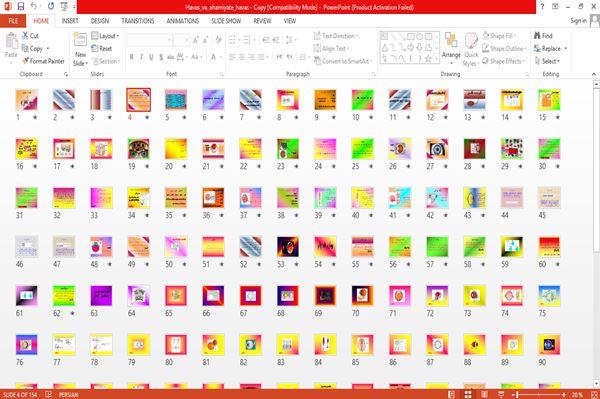Image resolution: width=600 pixels, height=399 pixels.
Task: Switch to the TRANSITIONS tab
Action: 138,21
